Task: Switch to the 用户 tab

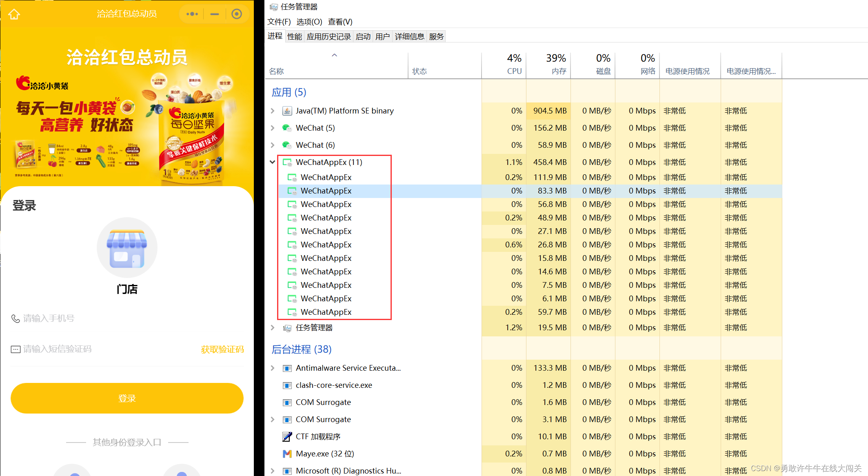Action: 383,37
